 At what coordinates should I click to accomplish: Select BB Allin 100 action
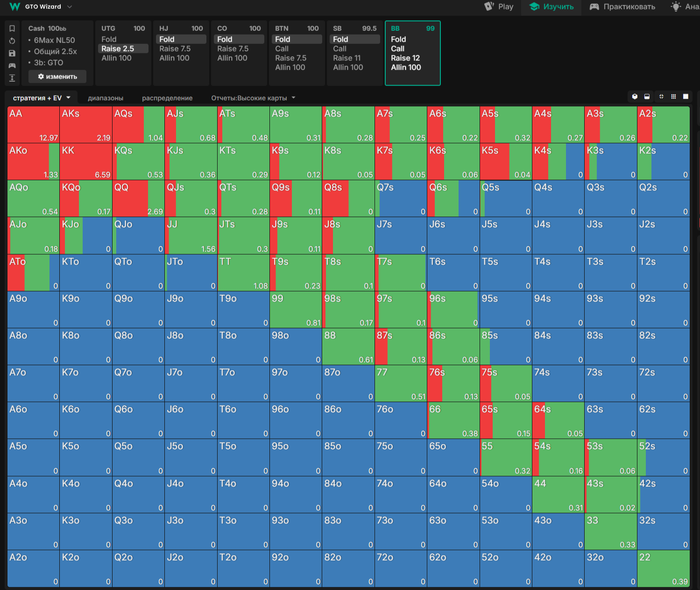pyautogui.click(x=406, y=67)
